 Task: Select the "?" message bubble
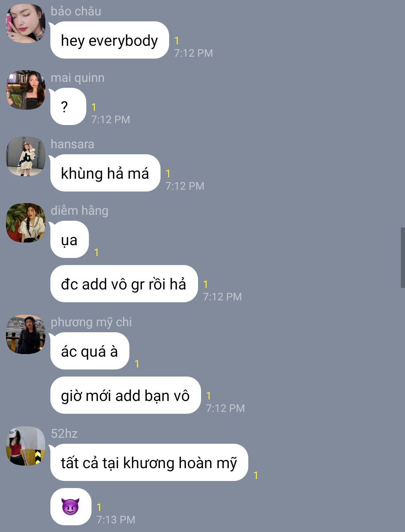[68, 107]
